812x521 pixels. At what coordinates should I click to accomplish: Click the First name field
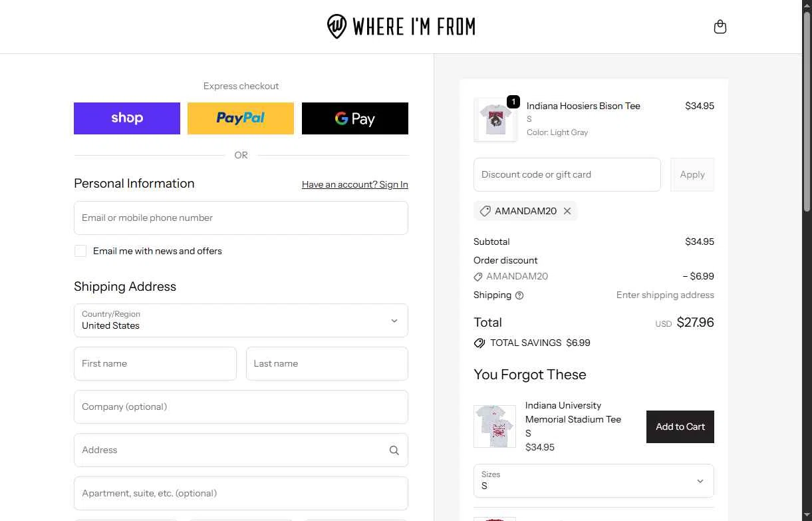point(155,363)
